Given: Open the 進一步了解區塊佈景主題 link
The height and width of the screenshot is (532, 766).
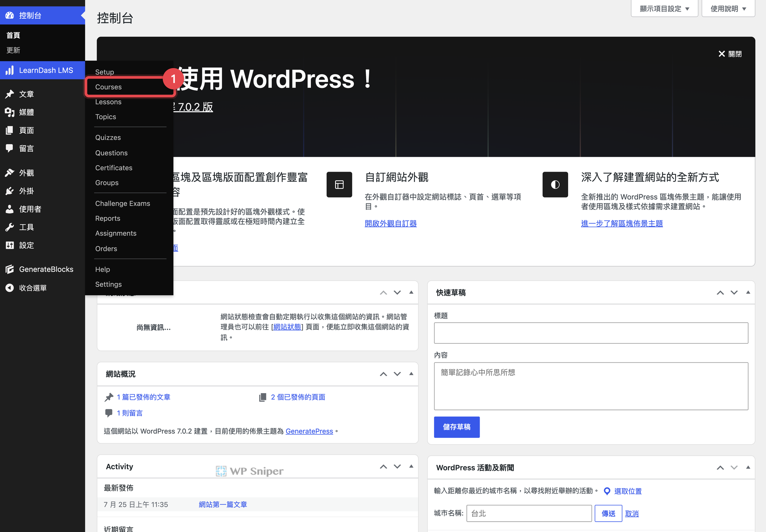Looking at the screenshot, I should coord(622,223).
